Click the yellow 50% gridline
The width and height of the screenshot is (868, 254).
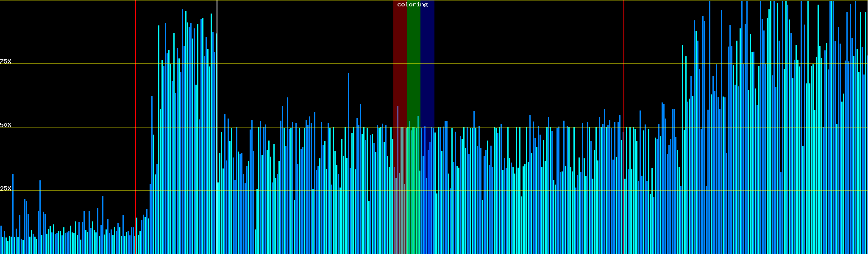pyautogui.click(x=509, y=127)
